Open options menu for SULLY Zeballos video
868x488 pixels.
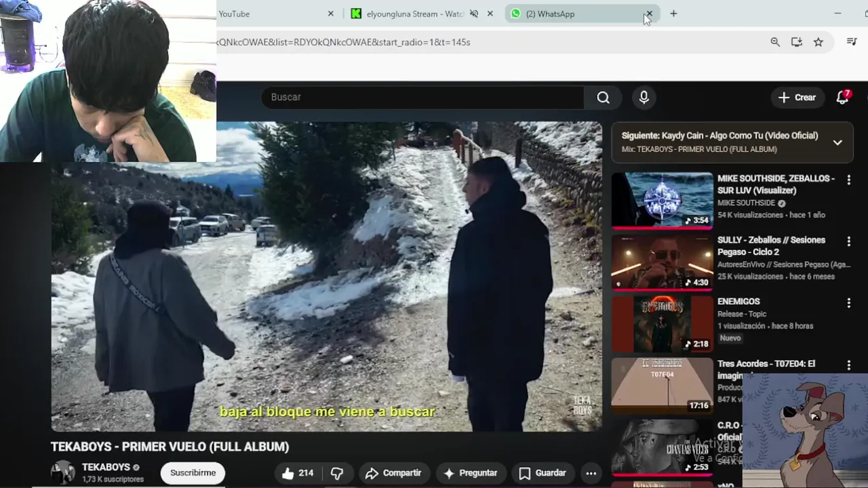[x=848, y=241]
